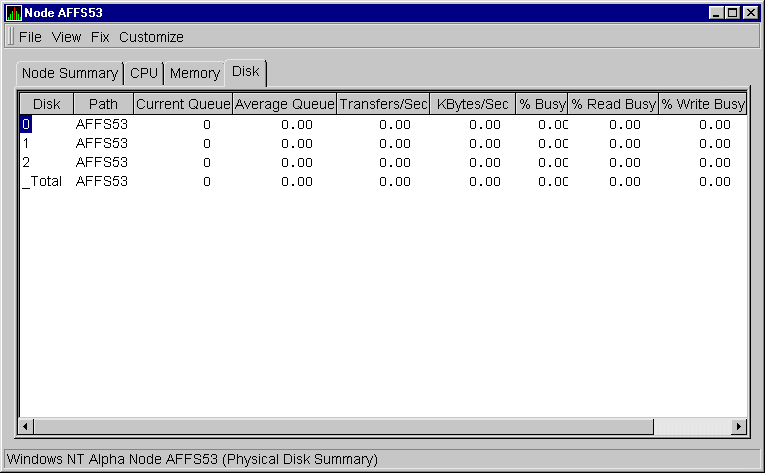Sort by Transfers/Sec column header
This screenshot has height=473, width=765.
pyautogui.click(x=383, y=104)
